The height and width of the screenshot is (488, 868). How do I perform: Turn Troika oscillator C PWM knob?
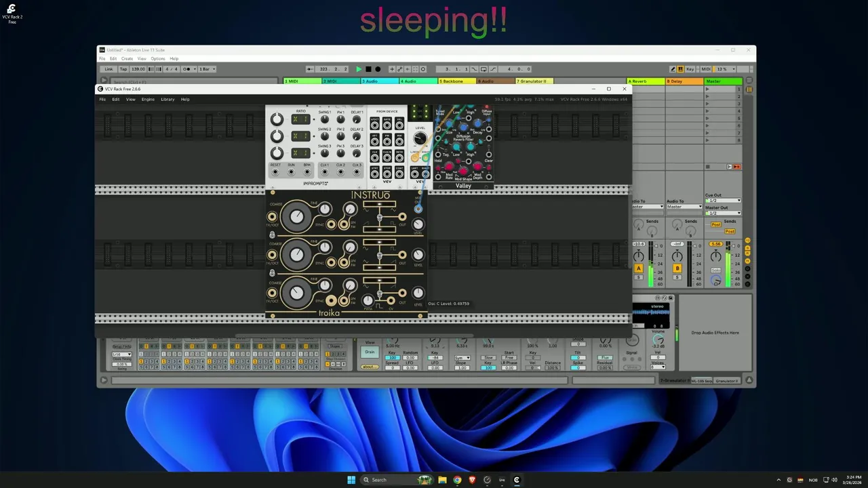point(368,300)
